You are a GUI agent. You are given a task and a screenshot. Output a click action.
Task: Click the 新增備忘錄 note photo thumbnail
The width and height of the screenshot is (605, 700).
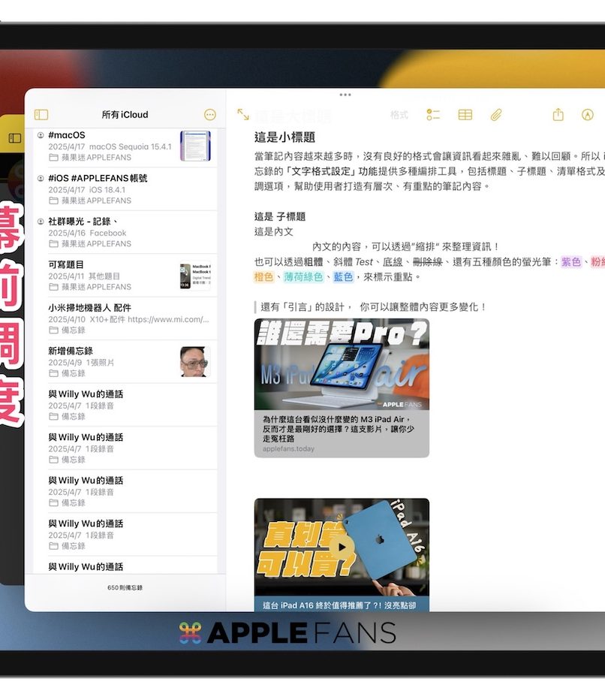coord(195,361)
